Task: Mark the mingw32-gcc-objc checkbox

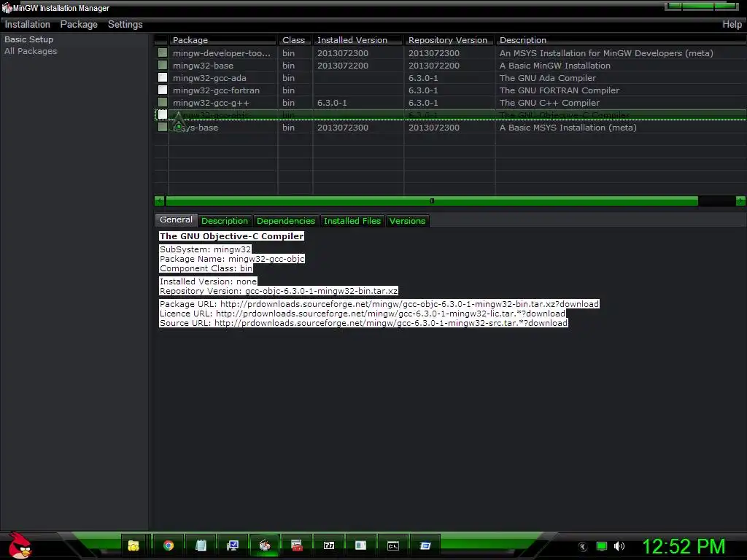Action: tap(163, 114)
